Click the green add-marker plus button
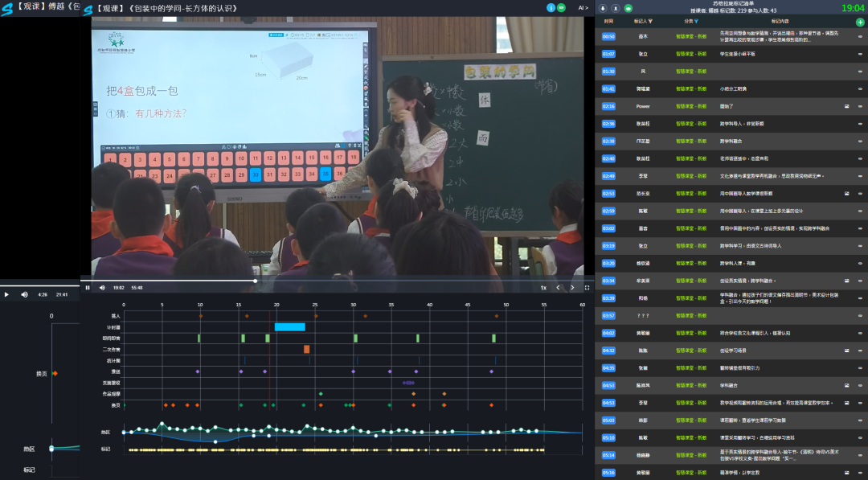This screenshot has width=868, height=480. 860,22
